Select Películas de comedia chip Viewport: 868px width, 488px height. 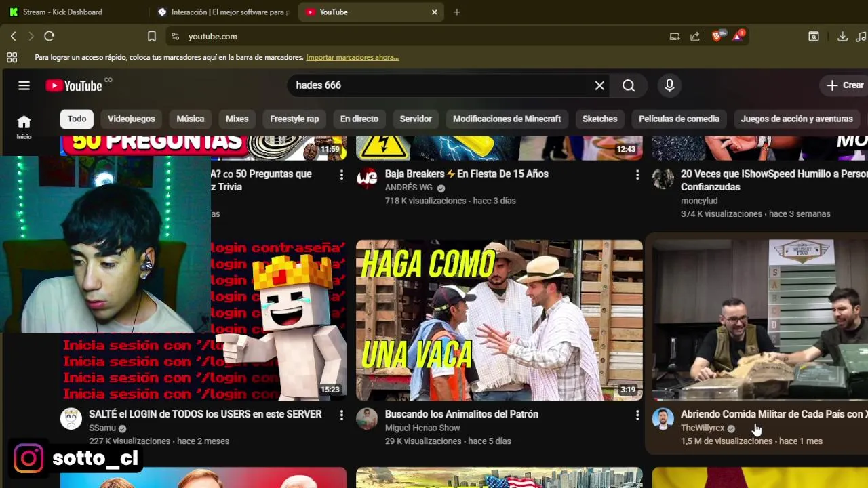[x=679, y=119]
